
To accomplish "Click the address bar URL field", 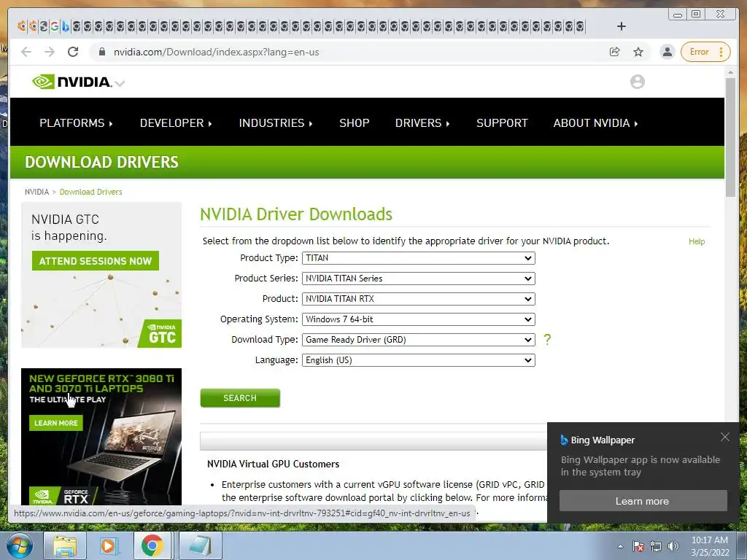I will pyautogui.click(x=352, y=52).
